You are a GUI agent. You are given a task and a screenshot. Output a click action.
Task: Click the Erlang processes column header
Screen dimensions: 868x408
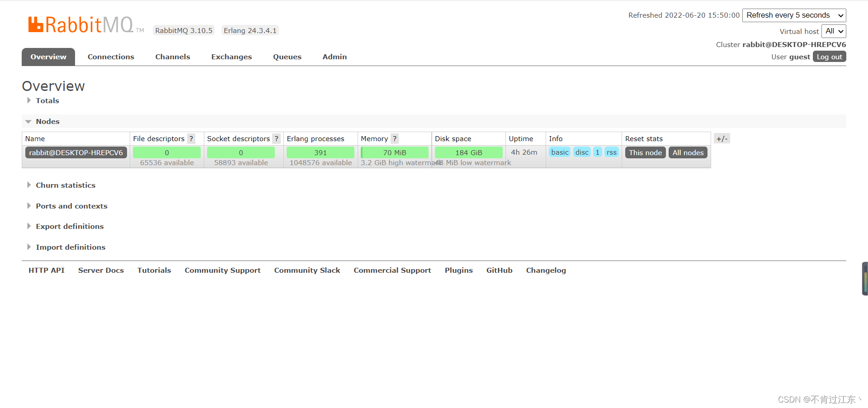(316, 139)
